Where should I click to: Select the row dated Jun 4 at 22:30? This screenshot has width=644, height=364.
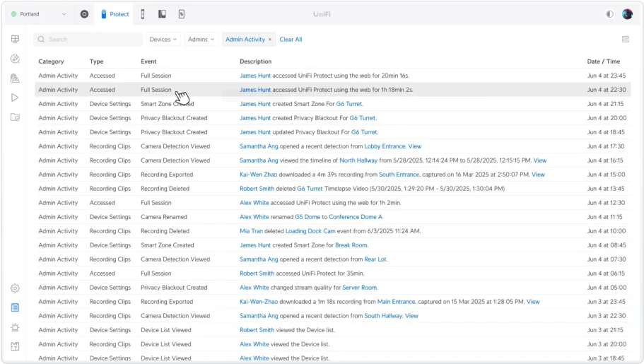point(333,90)
